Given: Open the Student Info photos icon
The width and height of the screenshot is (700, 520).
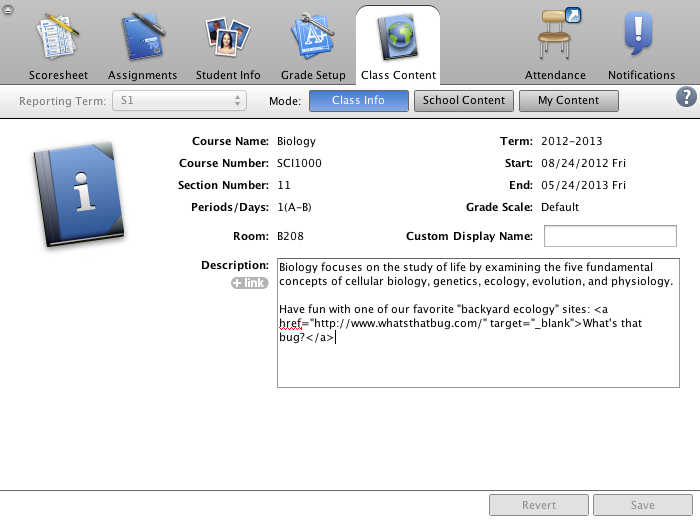Looking at the screenshot, I should click(x=228, y=37).
